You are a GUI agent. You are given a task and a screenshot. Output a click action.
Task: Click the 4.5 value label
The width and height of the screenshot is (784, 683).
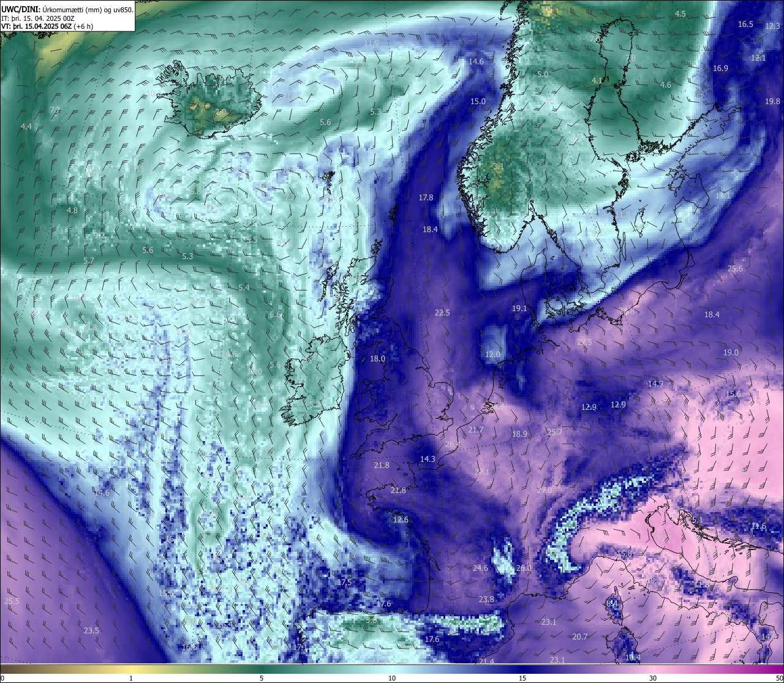[x=680, y=13]
